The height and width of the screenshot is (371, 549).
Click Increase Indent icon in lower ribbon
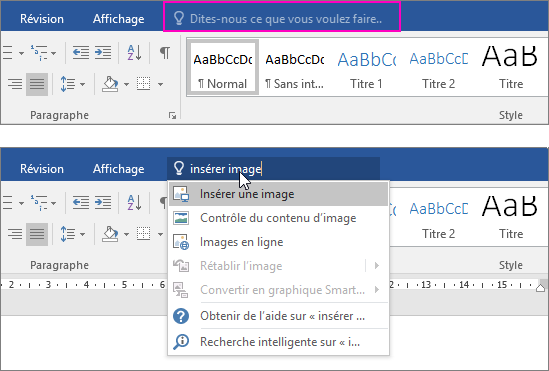click(103, 203)
